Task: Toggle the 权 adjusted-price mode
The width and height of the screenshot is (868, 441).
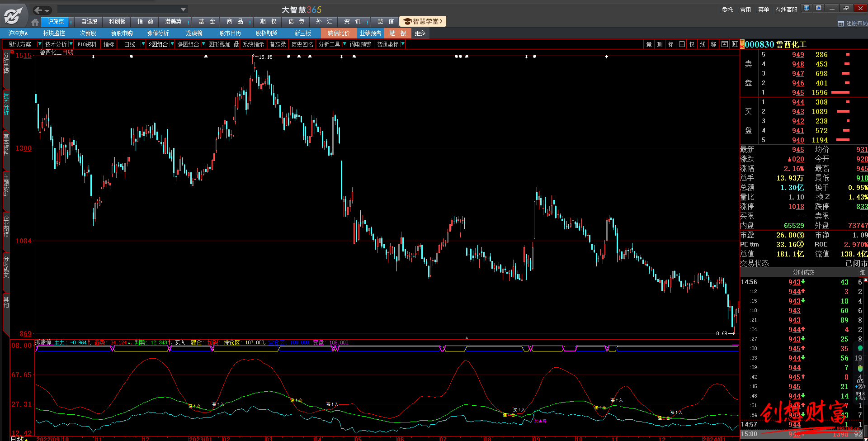Action: click(x=692, y=44)
